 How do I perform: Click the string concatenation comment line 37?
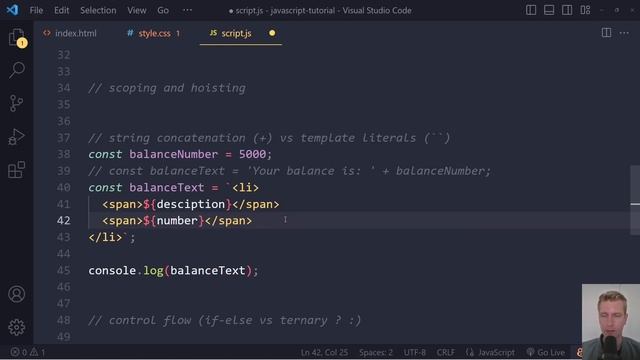pos(269,138)
